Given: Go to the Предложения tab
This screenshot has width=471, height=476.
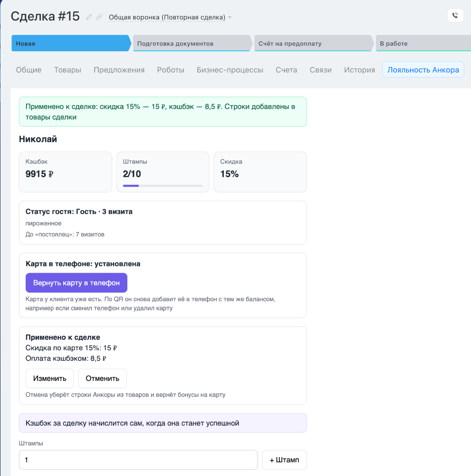Looking at the screenshot, I should (119, 70).
